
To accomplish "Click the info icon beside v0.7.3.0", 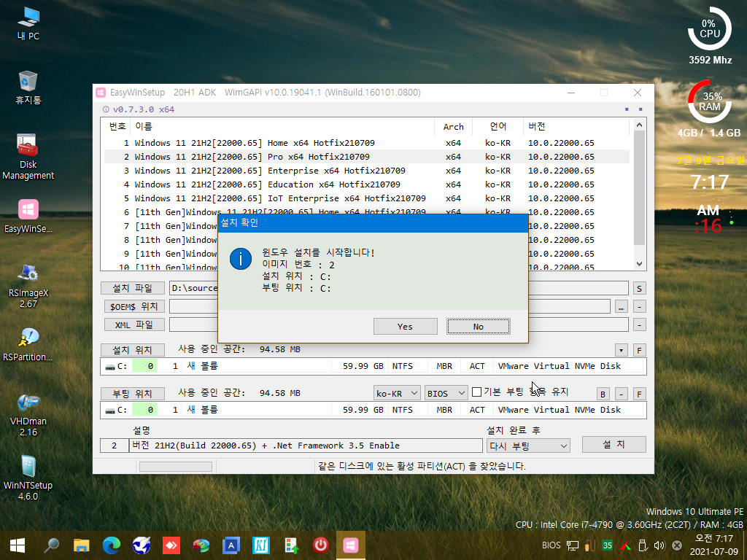I will (106, 109).
